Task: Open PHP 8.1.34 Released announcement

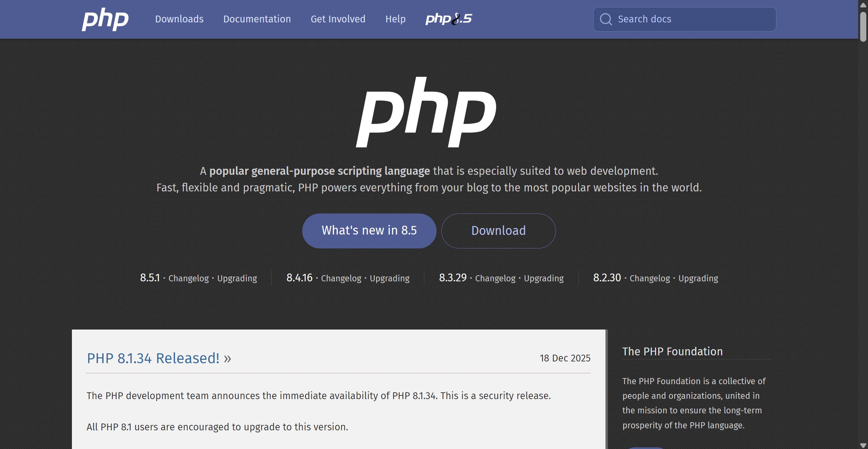Action: click(153, 358)
